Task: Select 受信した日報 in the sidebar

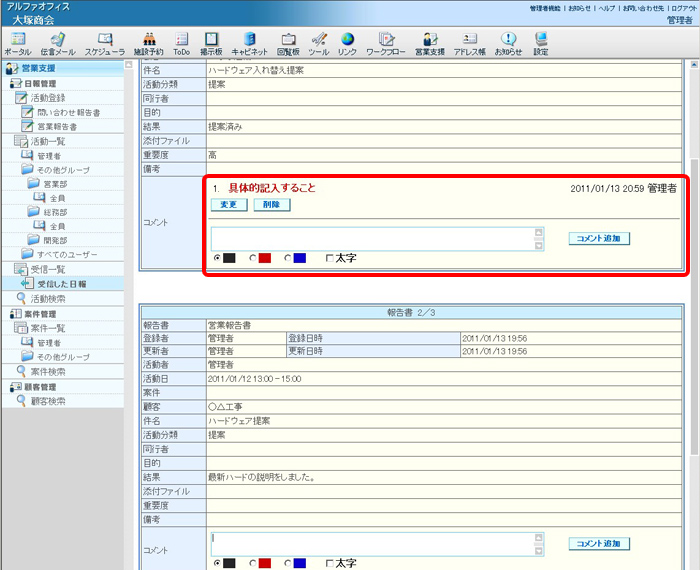Action: click(x=61, y=283)
